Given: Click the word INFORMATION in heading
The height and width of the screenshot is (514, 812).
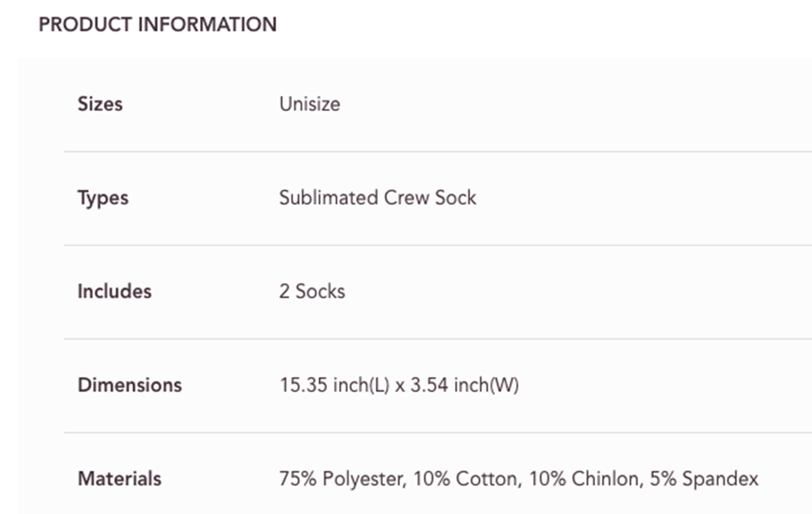Looking at the screenshot, I should (207, 24).
